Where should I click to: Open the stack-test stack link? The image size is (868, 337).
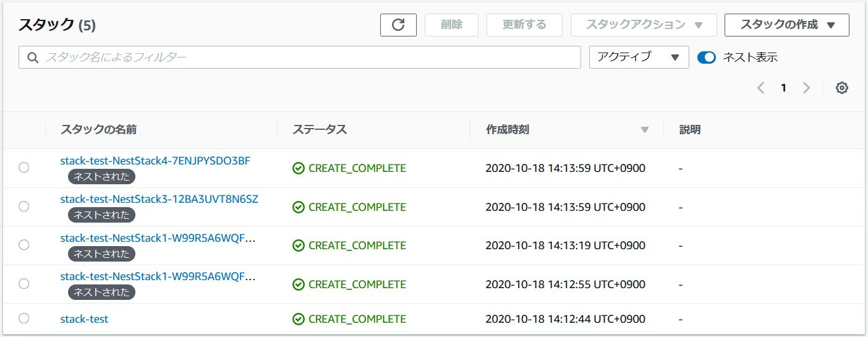84,319
